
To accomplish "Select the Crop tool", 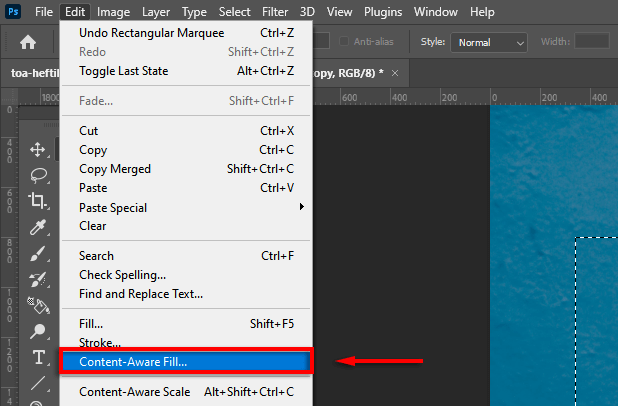I will pos(37,201).
